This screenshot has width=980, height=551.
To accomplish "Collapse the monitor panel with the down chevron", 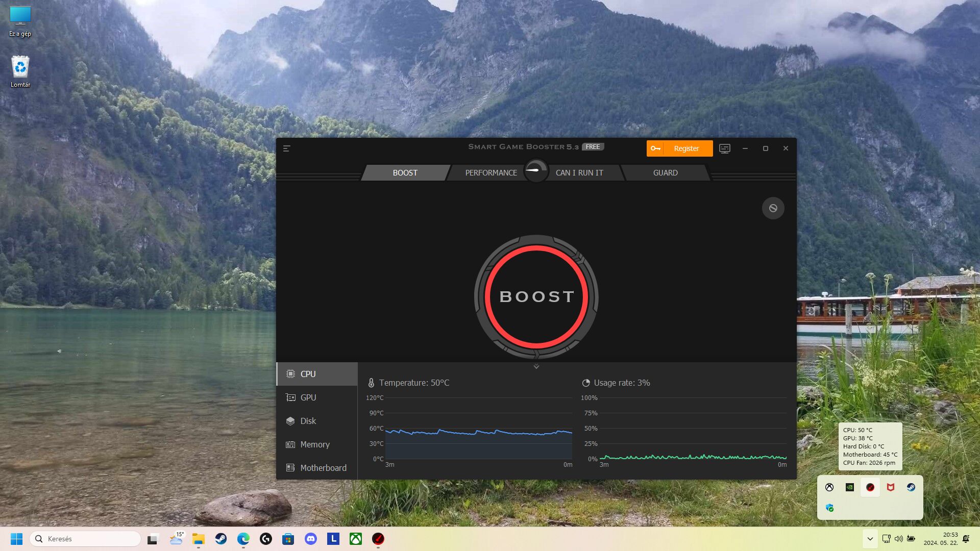I will (536, 367).
